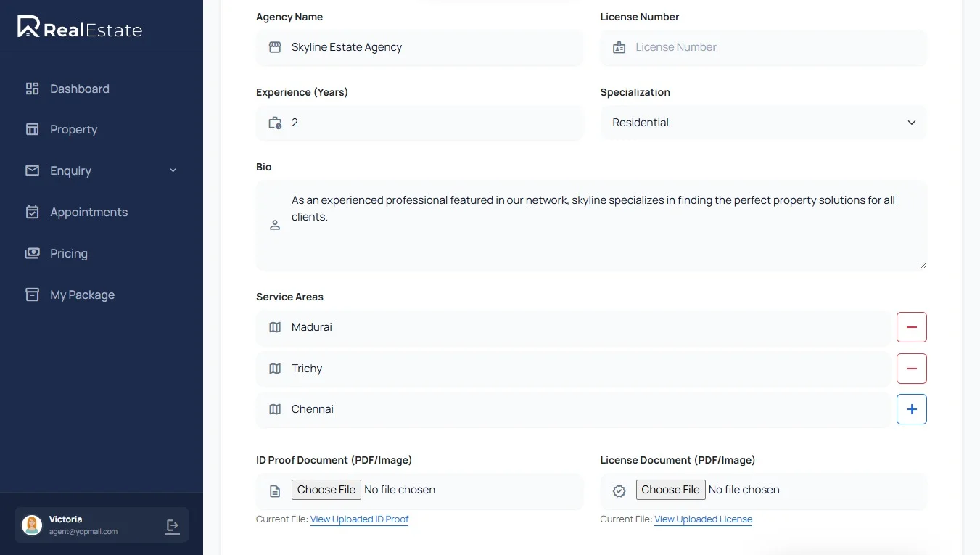Open the Specialization dropdown
Viewport: 980px width, 555px height.
click(x=763, y=123)
